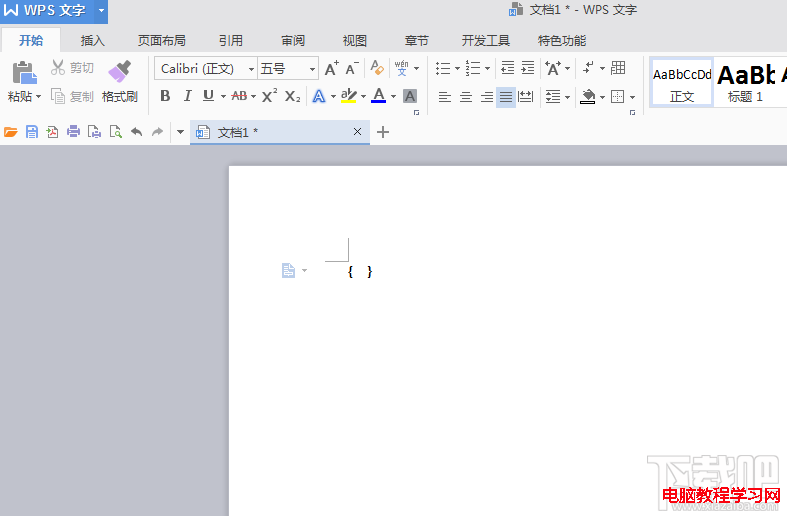
Task: Toggle Bold formatting
Action: pos(165,96)
